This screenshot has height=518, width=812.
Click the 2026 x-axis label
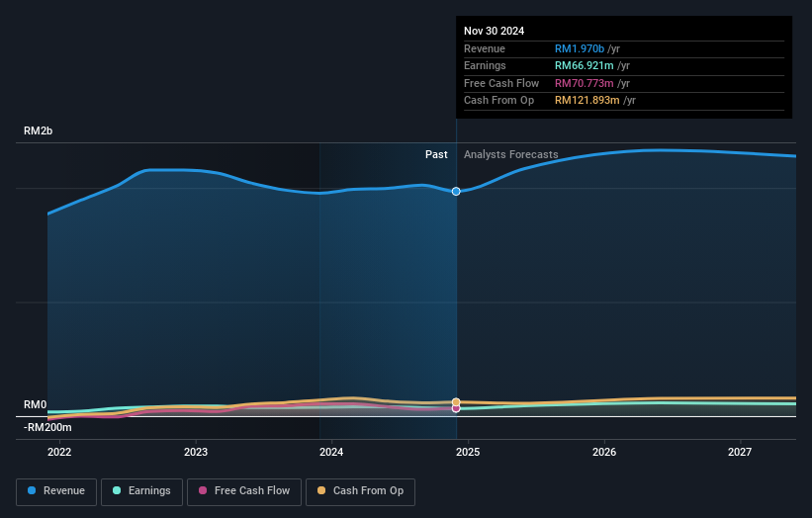tap(604, 452)
